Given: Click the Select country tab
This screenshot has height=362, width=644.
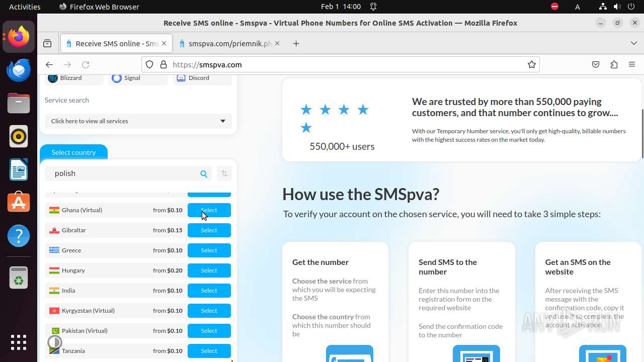Looking at the screenshot, I should [73, 152].
